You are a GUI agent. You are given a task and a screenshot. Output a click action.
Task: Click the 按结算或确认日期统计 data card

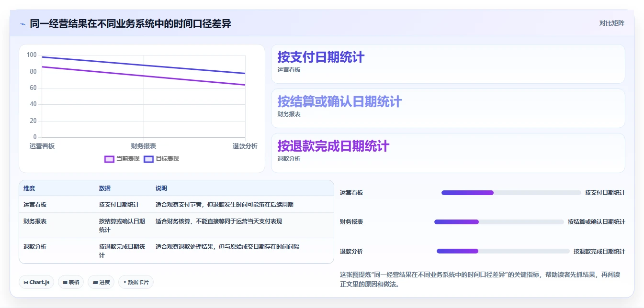coord(448,109)
